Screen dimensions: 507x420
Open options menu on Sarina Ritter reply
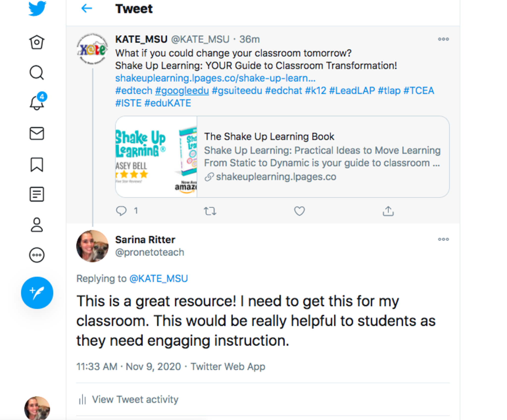443,239
